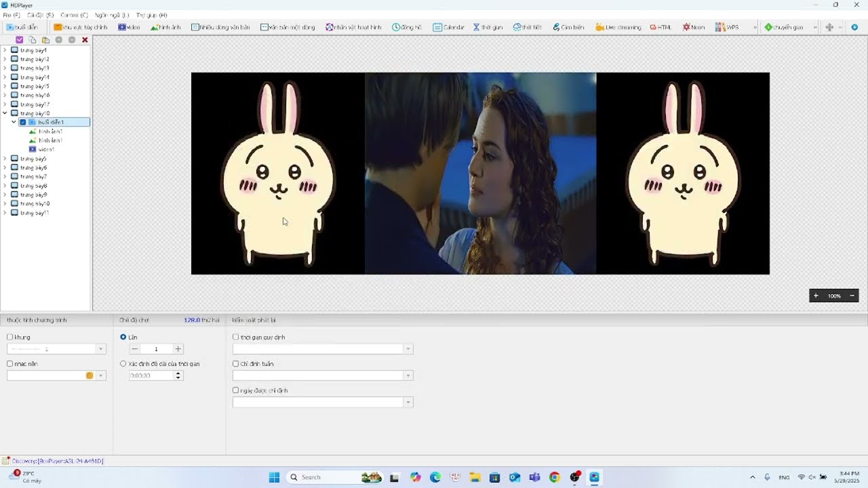Click the paste icon above the tree

[45, 40]
